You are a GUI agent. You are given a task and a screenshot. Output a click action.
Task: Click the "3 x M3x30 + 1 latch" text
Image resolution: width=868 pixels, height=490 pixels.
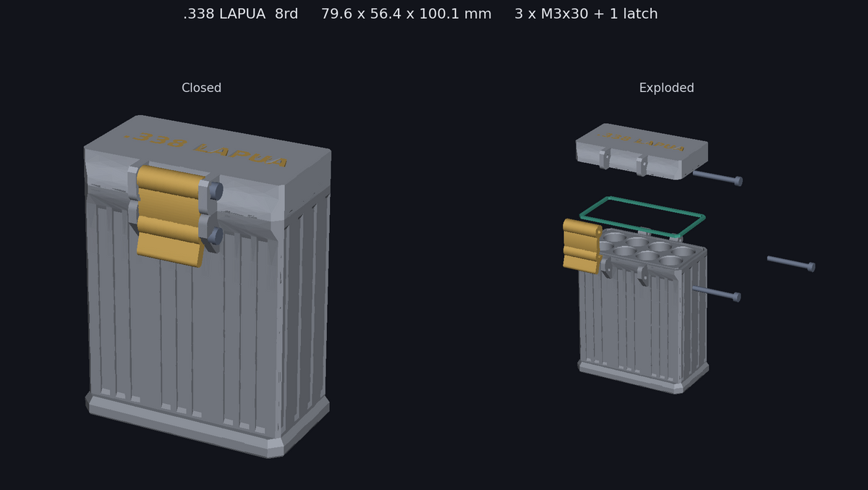pos(586,14)
